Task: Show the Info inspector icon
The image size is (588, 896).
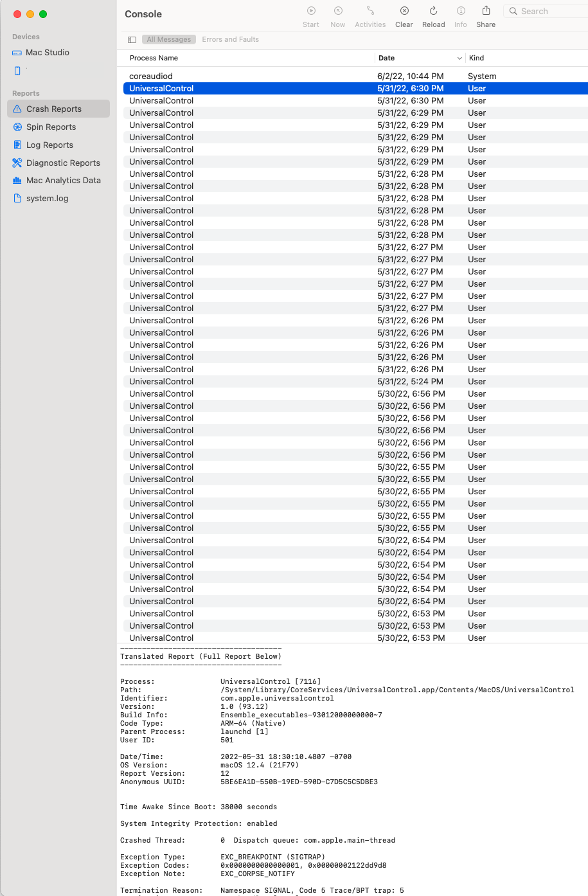Action: [461, 11]
